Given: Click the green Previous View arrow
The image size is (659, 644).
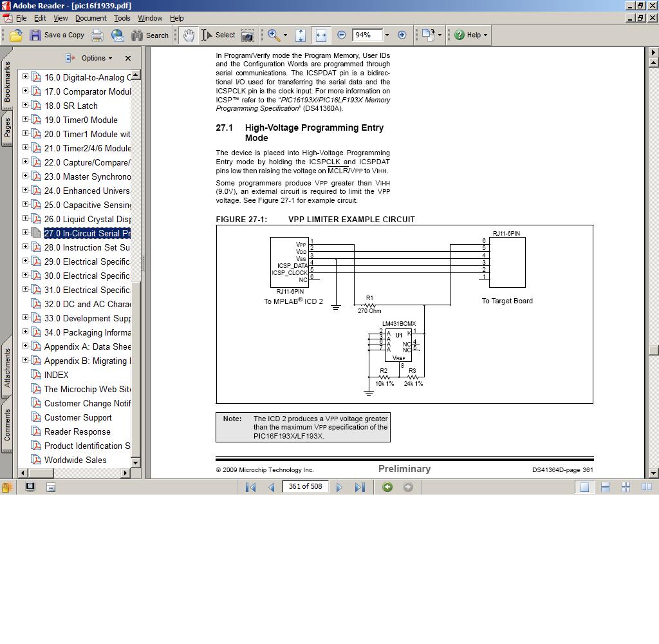Looking at the screenshot, I should (x=387, y=487).
